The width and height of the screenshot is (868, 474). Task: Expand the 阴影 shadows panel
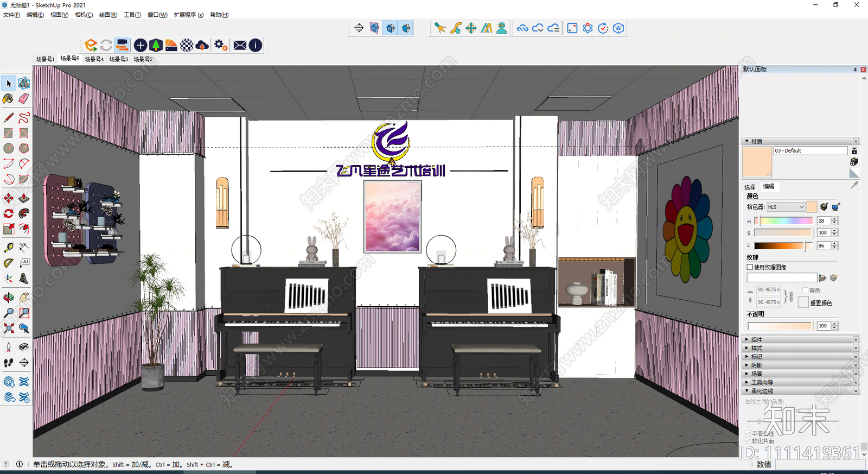(x=747, y=365)
